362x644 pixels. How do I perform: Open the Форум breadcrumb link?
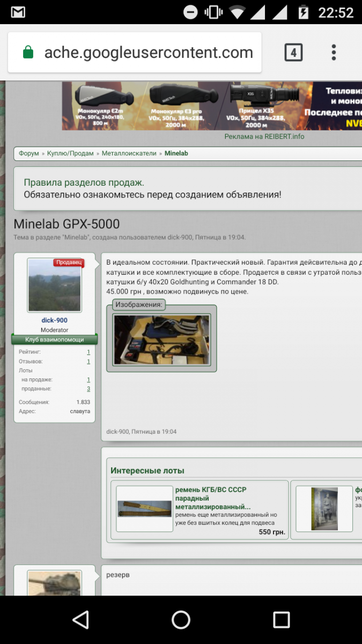[x=29, y=153]
